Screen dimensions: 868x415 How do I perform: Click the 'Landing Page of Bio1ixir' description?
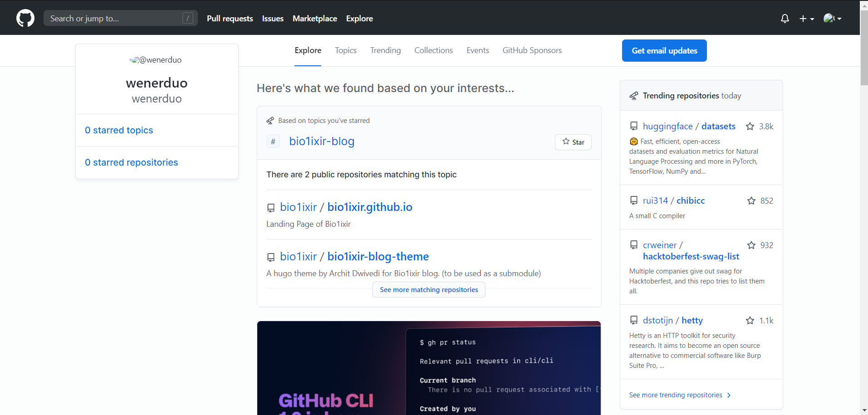(309, 224)
